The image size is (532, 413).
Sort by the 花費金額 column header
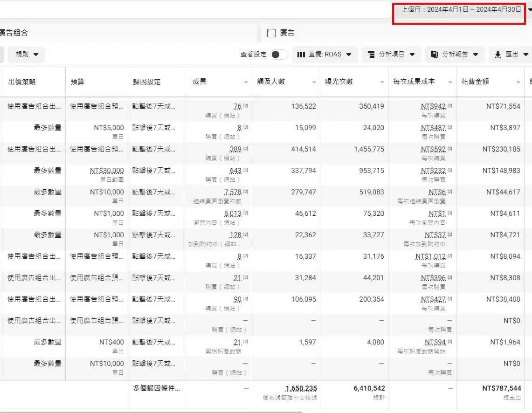475,82
